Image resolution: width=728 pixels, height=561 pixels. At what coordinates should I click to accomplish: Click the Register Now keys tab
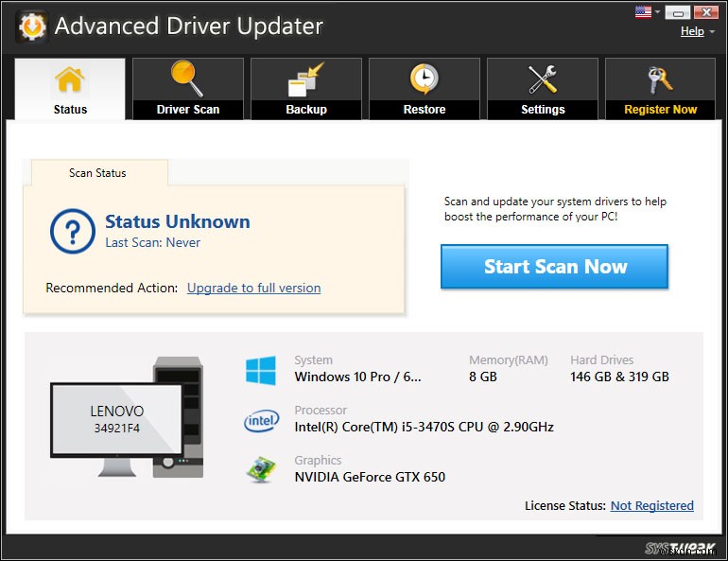click(x=660, y=89)
